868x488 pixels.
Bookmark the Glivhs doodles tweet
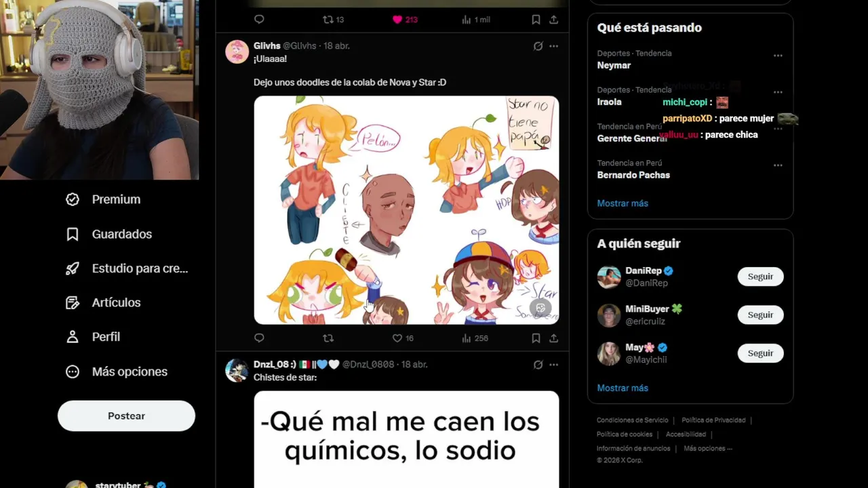pos(536,338)
